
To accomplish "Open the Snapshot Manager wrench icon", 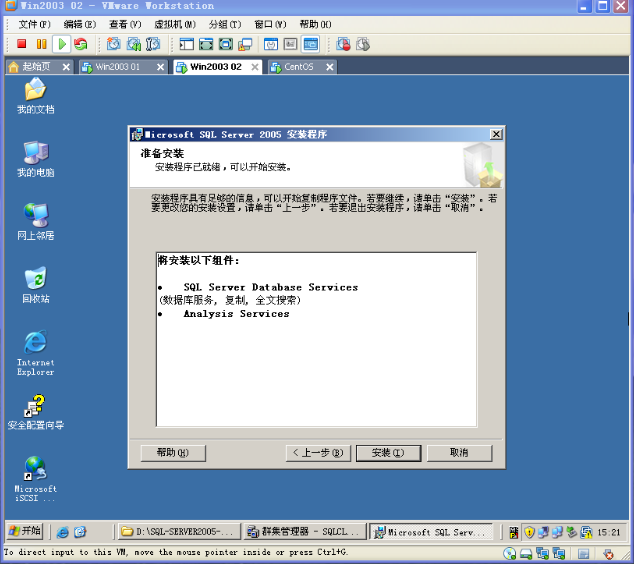I will [x=153, y=44].
